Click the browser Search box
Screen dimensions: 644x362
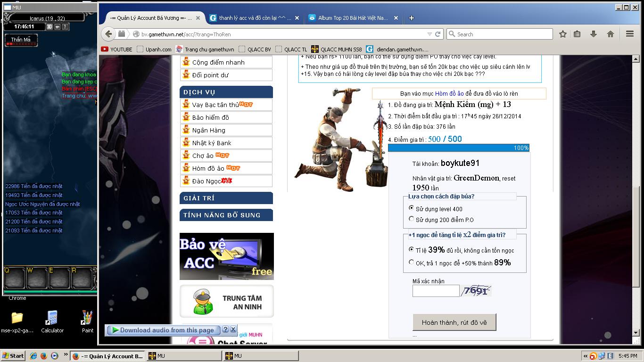click(499, 34)
